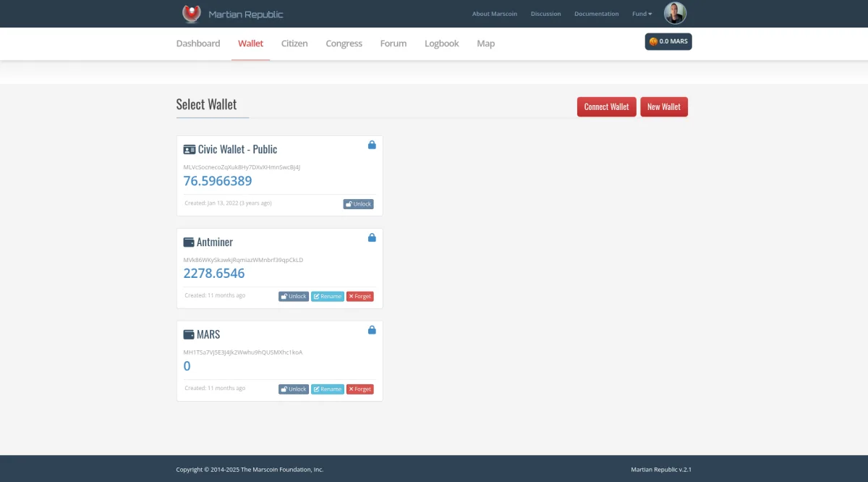Viewport: 868px width, 482px height.
Task: Click the Civic Wallet ID card icon
Action: click(190, 149)
